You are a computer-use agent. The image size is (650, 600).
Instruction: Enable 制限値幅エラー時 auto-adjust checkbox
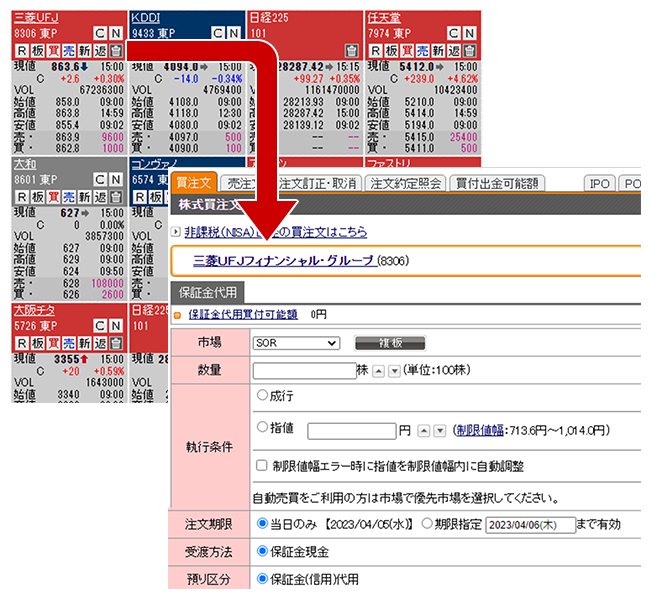(x=262, y=465)
